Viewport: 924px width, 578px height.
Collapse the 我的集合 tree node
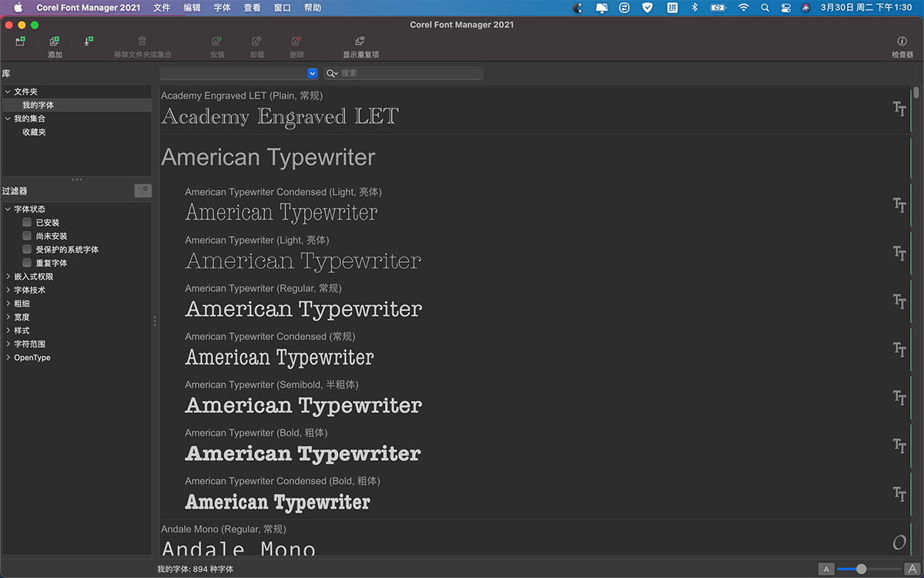click(8, 119)
